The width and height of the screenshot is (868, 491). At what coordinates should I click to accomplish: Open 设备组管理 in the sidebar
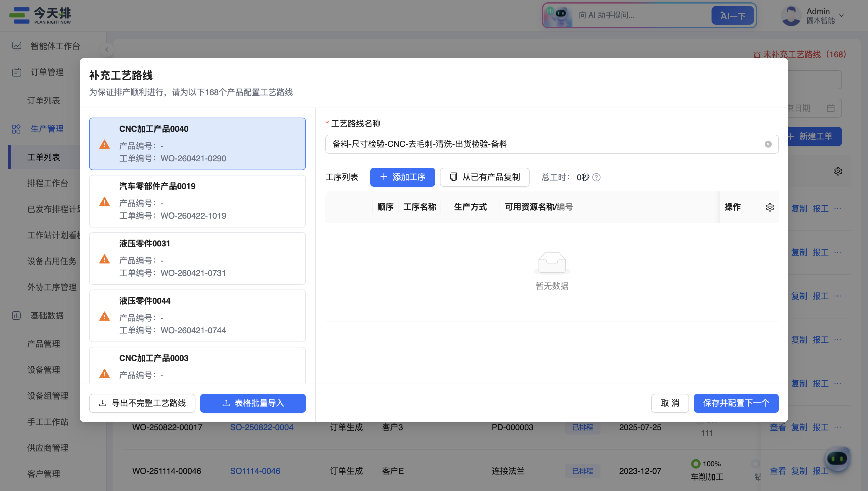(48, 395)
